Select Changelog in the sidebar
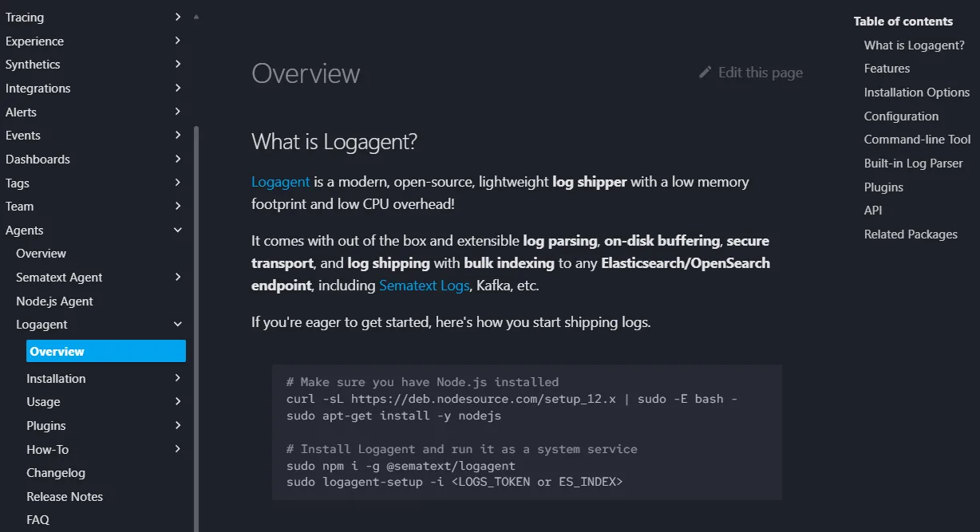 tap(55, 472)
